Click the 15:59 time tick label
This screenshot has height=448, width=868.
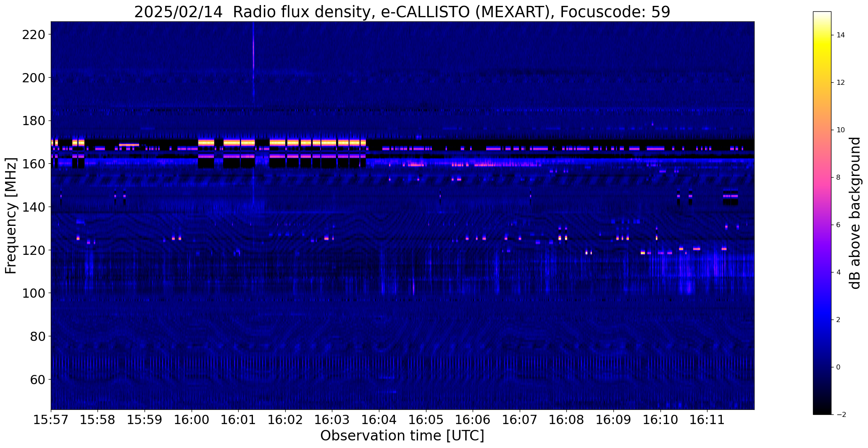[145, 420]
